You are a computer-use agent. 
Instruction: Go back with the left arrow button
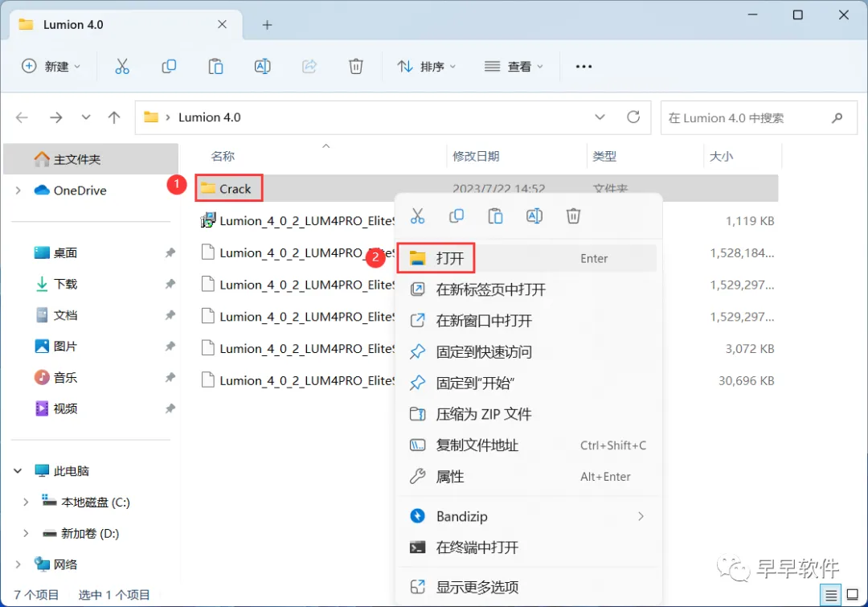click(23, 117)
